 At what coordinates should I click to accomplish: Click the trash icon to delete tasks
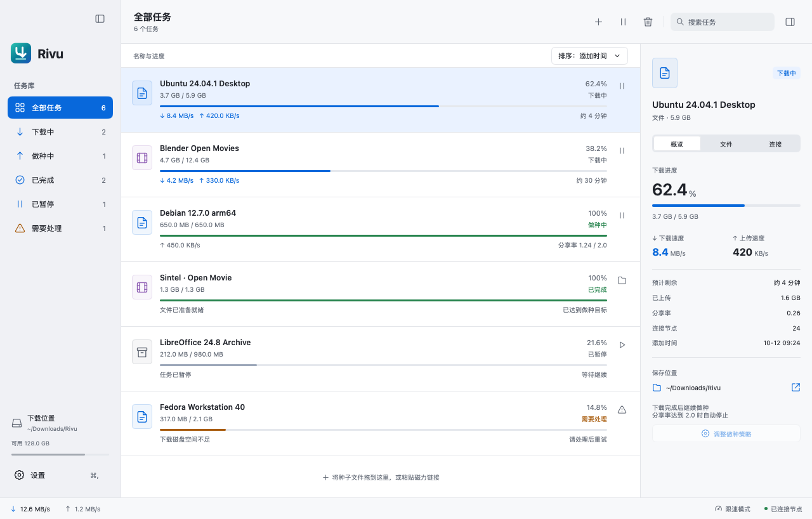tap(648, 22)
